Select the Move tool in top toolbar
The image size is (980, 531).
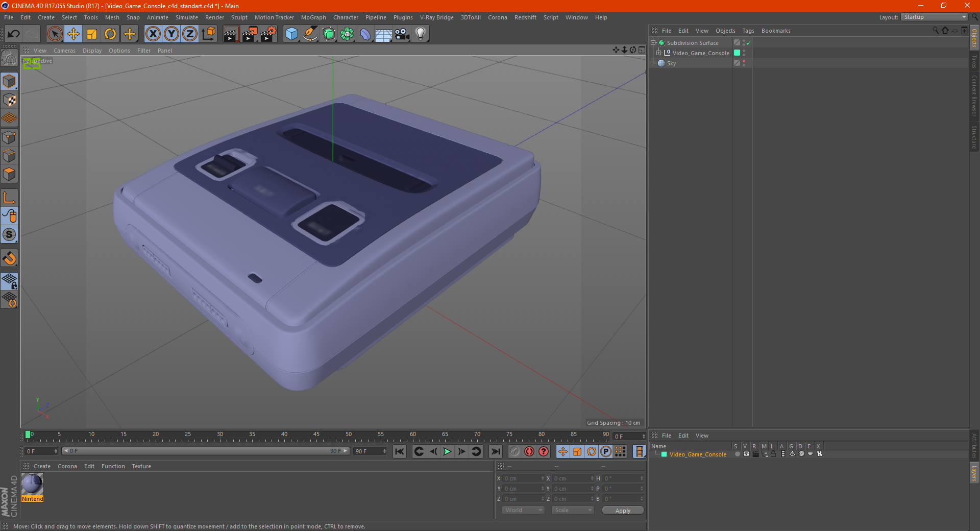73,34
